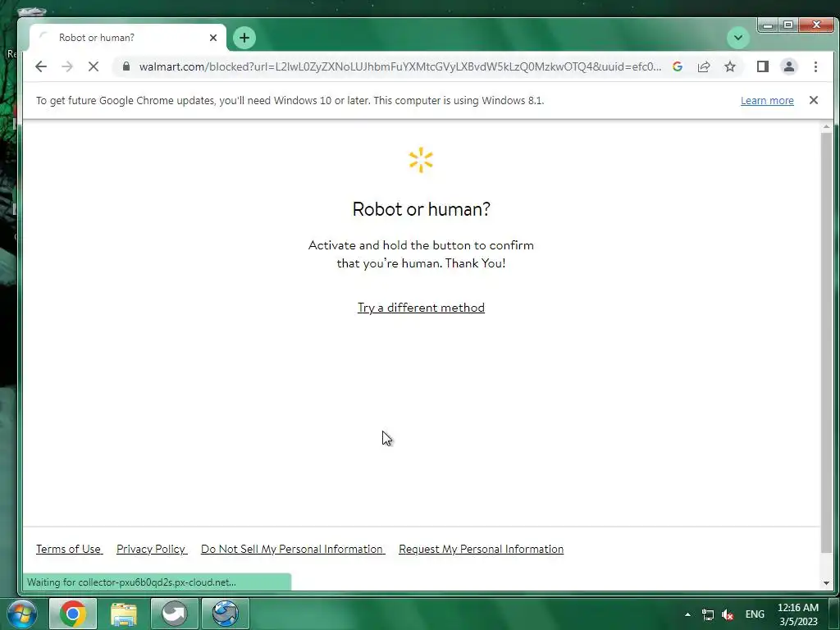Viewport: 840px width, 630px height.
Task: Open the Chrome profile avatar
Action: (788, 66)
